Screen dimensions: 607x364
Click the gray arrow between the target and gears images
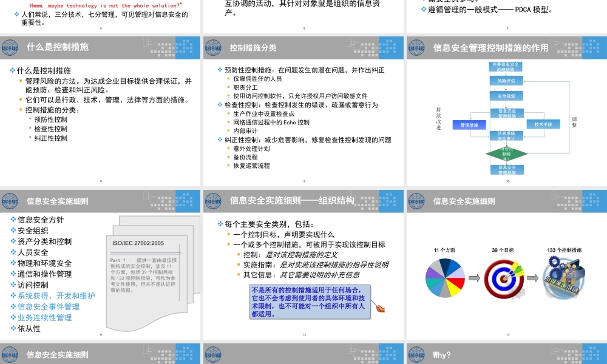(x=533, y=278)
